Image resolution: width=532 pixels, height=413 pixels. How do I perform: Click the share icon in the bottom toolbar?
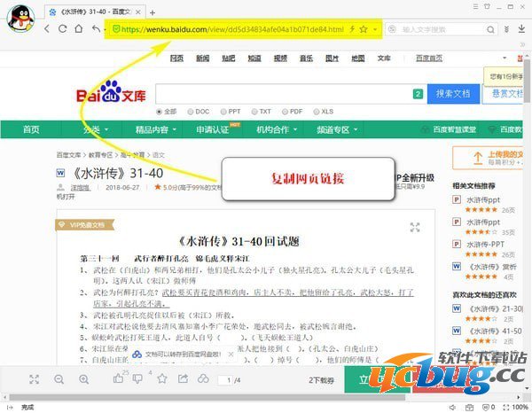point(183,378)
